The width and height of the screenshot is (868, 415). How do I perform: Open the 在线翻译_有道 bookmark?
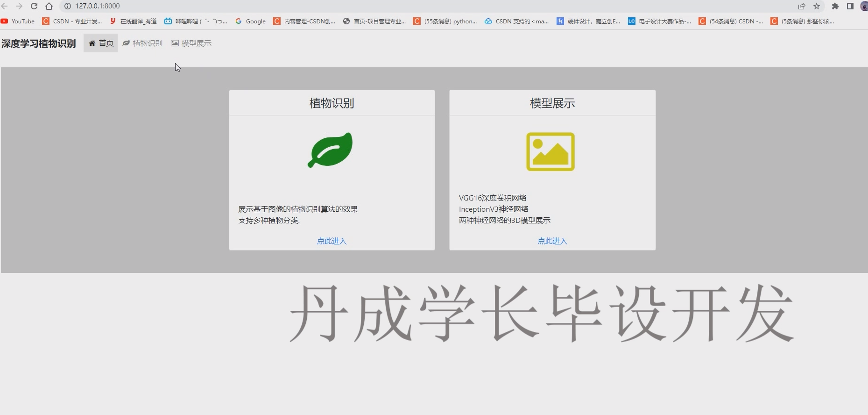pos(133,21)
